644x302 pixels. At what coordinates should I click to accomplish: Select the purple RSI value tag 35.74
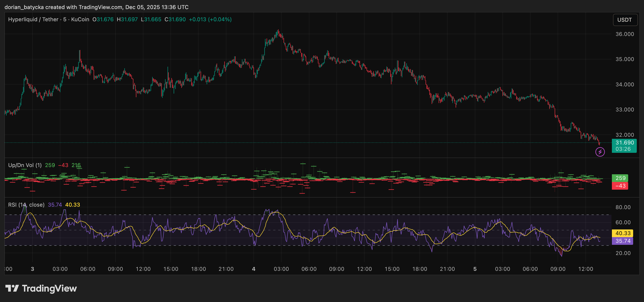[x=623, y=241]
